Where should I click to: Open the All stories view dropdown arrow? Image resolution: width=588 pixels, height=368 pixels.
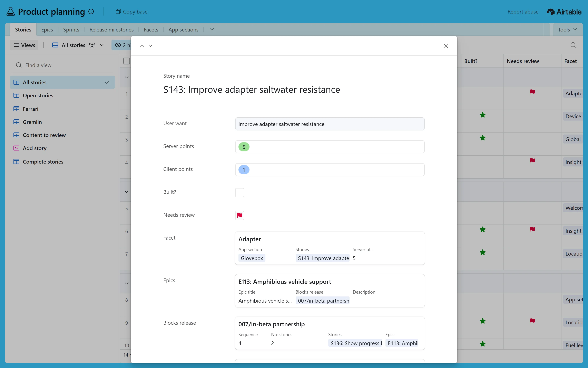tap(102, 45)
